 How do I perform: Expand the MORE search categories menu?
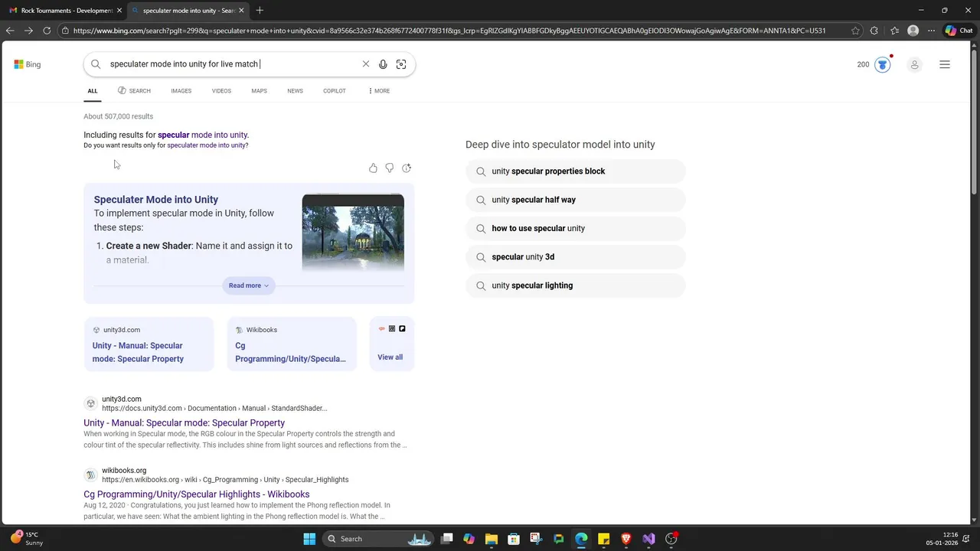pyautogui.click(x=379, y=91)
